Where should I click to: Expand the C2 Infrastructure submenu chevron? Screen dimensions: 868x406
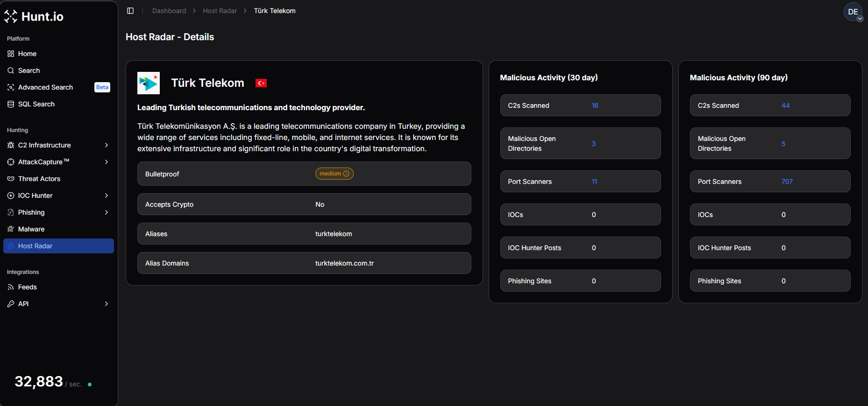(x=107, y=145)
